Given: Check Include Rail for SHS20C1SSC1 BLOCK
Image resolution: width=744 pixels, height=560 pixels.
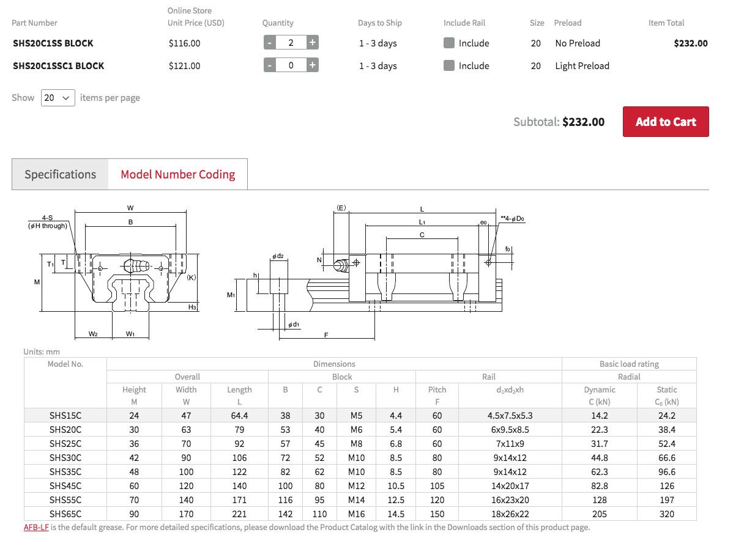Looking at the screenshot, I should 449,65.
